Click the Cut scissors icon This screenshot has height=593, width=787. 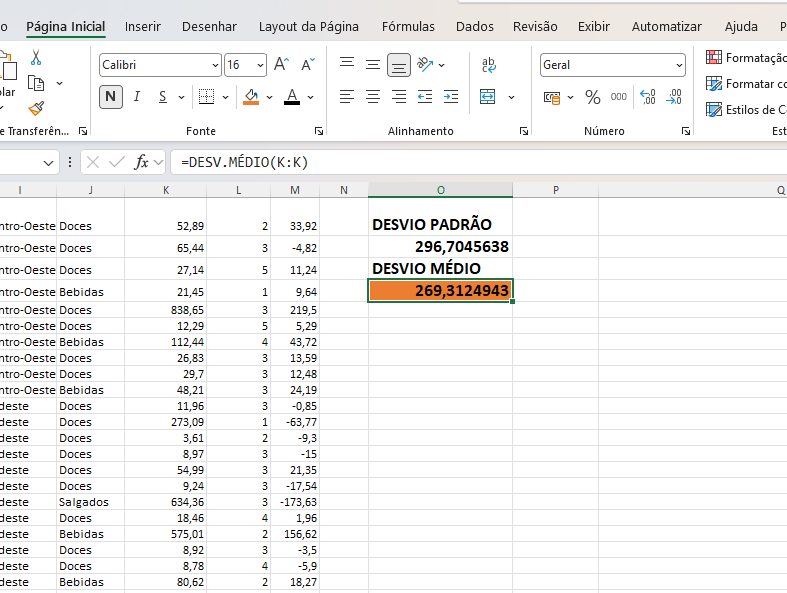36,57
